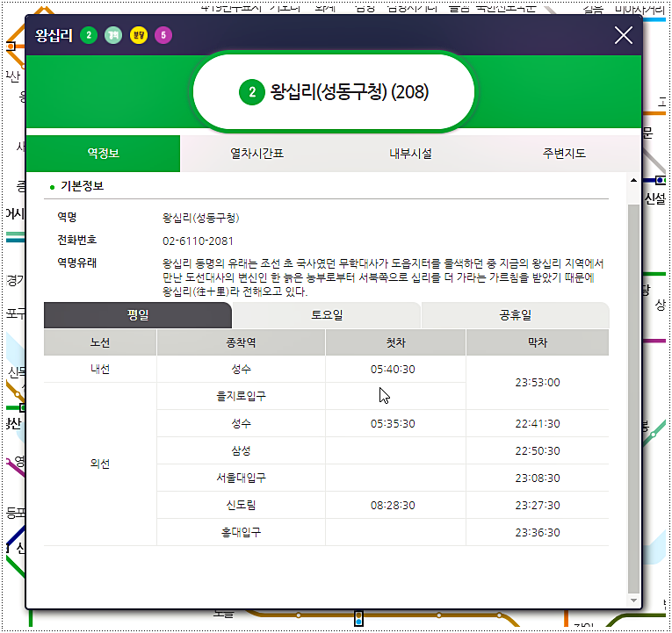The image size is (672, 633).
Task: Click the 역명유래 label
Action: click(x=77, y=263)
